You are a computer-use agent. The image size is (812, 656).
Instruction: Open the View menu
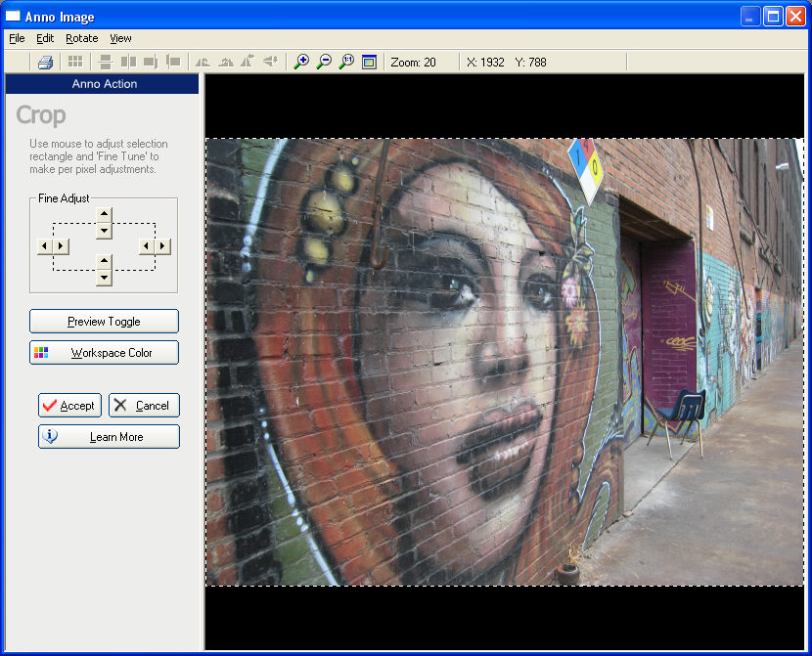(120, 38)
